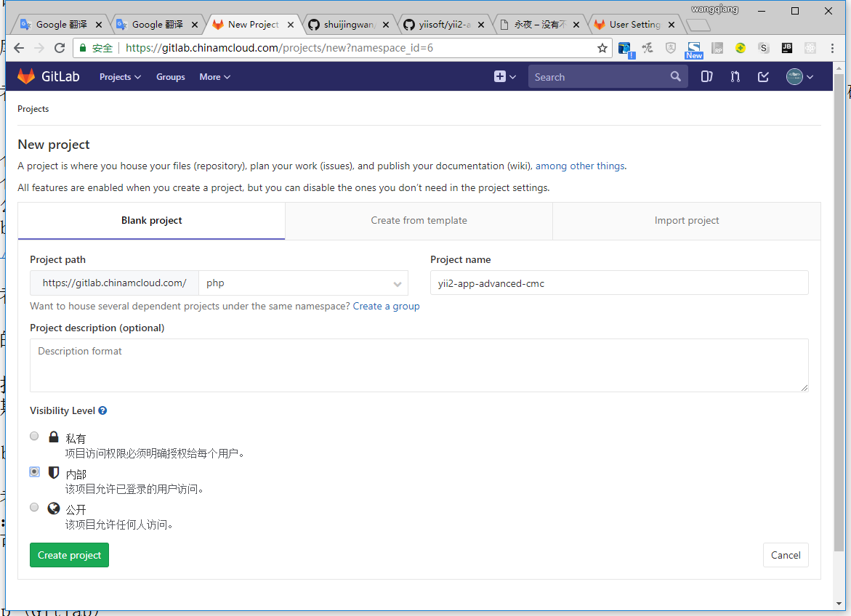Screen dimensions: 851x616
Task: Select the 内部 internal visibility radio
Action: click(34, 471)
